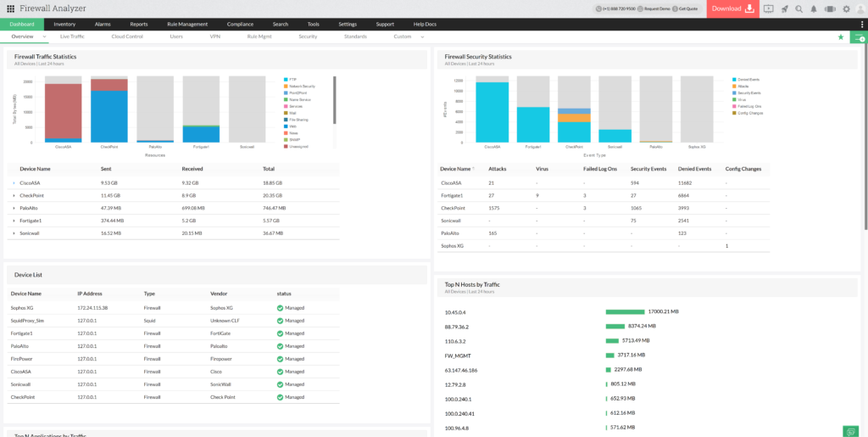Open the Rule Management menu
This screenshot has width=868, height=437.
coord(187,24)
